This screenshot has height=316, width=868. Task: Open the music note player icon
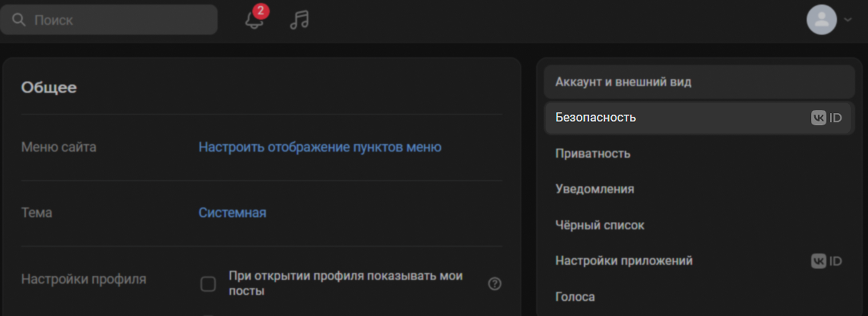299,20
